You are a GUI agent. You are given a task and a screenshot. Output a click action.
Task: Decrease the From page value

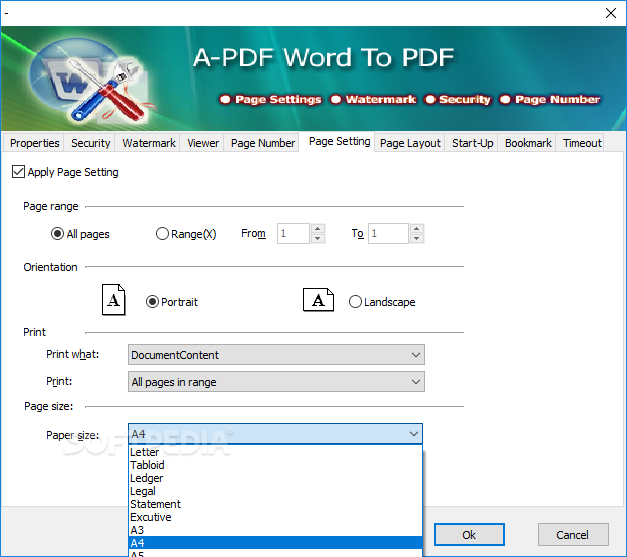click(x=317, y=238)
